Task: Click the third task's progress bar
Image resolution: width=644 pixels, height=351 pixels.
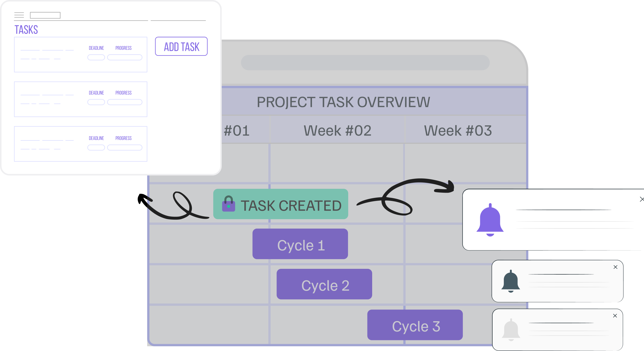Action: [x=125, y=148]
